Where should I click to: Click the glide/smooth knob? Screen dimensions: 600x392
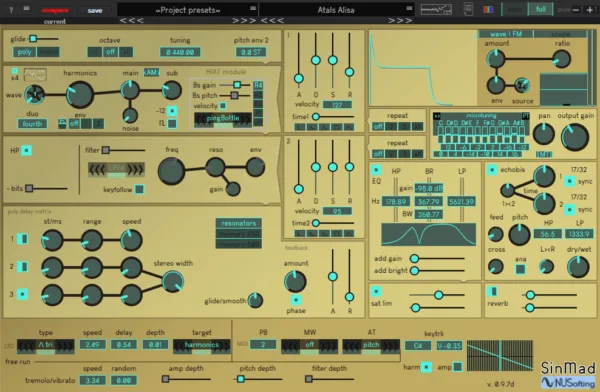(255, 300)
